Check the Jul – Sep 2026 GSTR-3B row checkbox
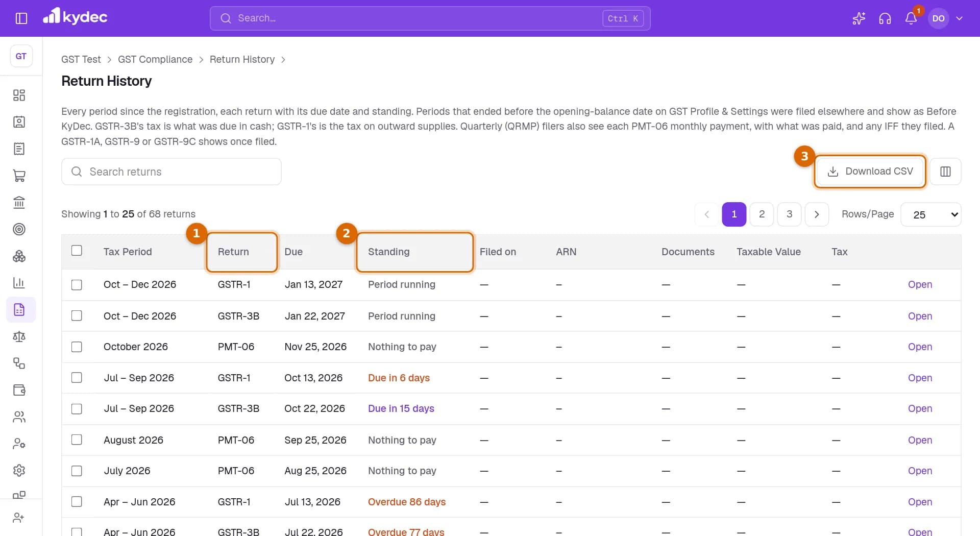 tap(77, 409)
